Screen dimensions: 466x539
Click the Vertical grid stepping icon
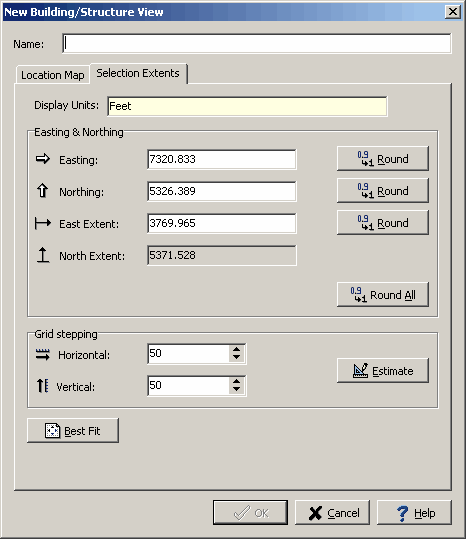(43, 385)
